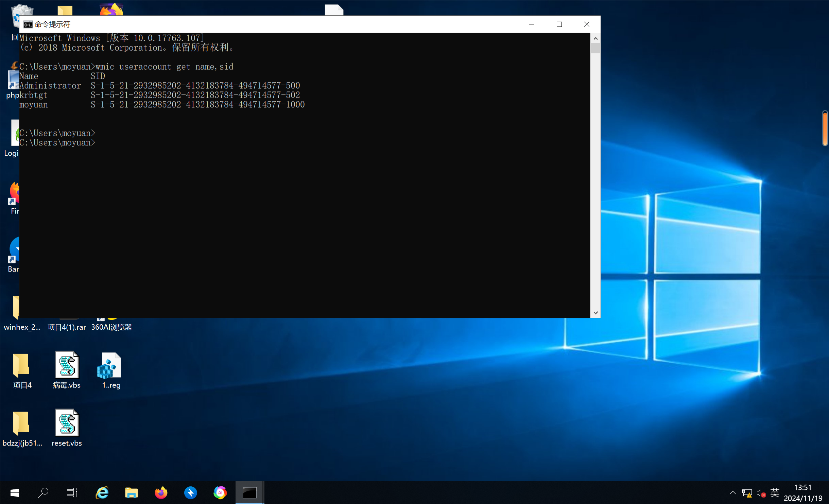
Task: Select the 病毒.vbs desktop file
Action: [x=67, y=365]
